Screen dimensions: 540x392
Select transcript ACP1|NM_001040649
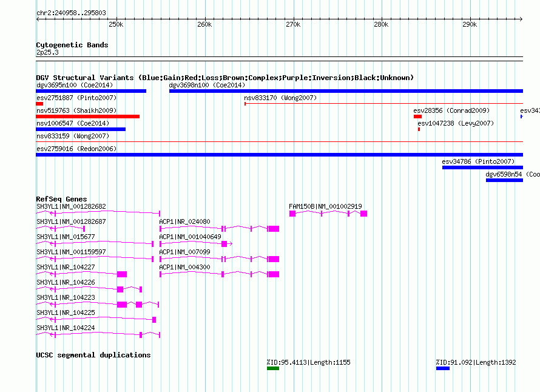(190, 237)
